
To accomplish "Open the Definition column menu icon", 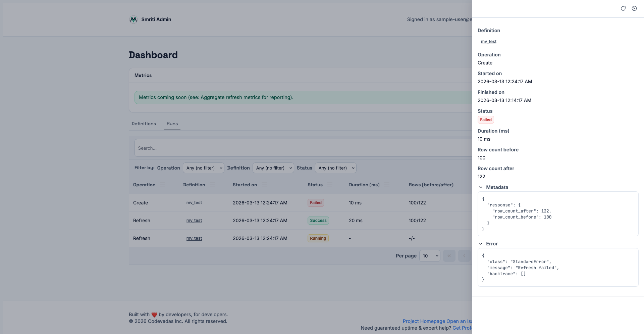I will 212,185.
